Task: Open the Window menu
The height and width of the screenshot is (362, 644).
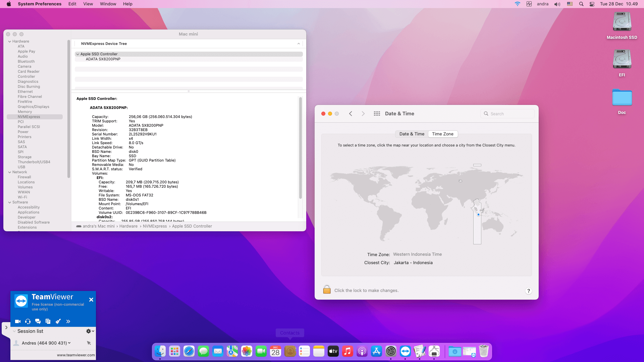Action: (108, 4)
